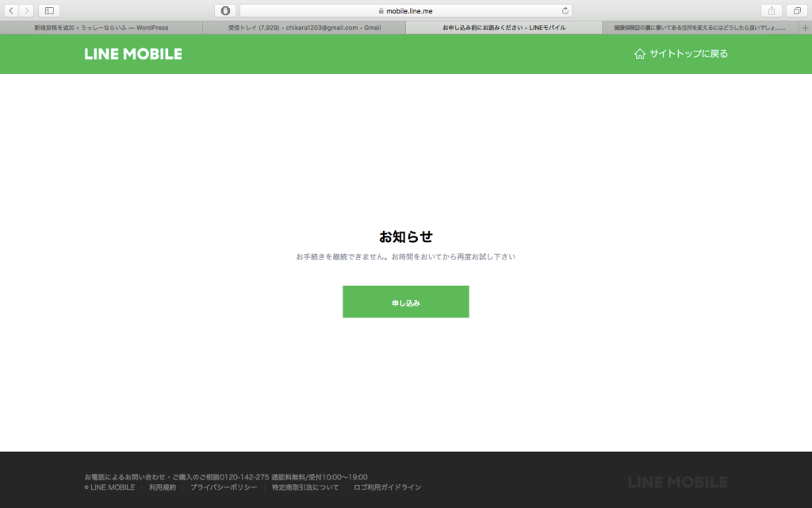Switch to the Gmail 受信トレイ tab
The image size is (812, 508).
point(304,28)
